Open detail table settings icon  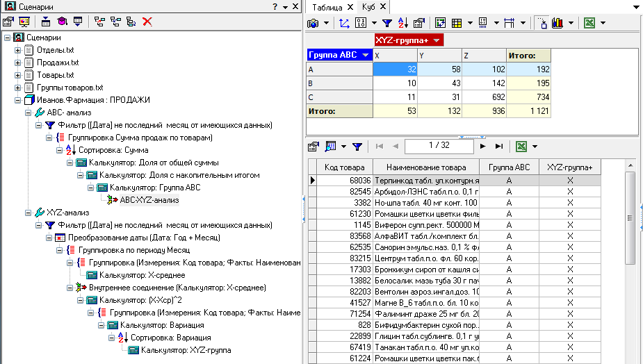point(314,147)
